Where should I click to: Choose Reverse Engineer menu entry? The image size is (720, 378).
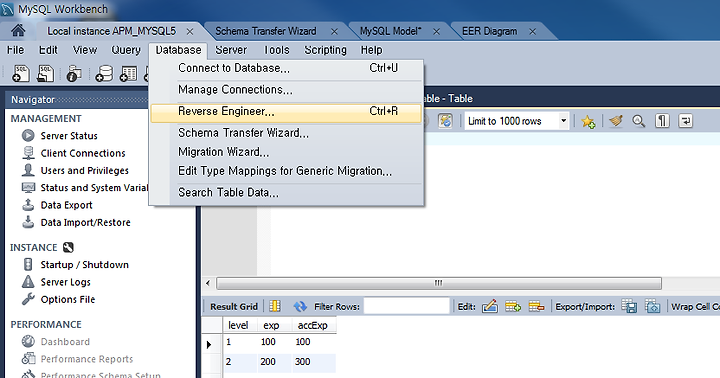click(x=286, y=113)
